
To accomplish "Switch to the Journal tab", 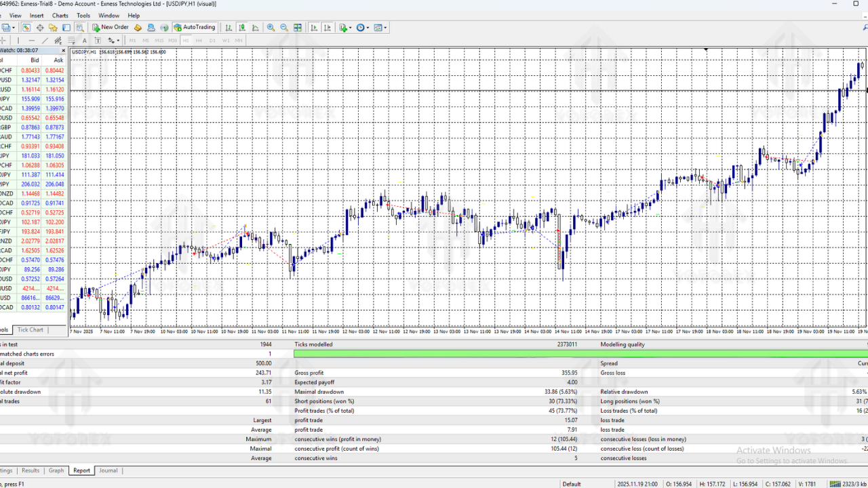I will click(108, 470).
